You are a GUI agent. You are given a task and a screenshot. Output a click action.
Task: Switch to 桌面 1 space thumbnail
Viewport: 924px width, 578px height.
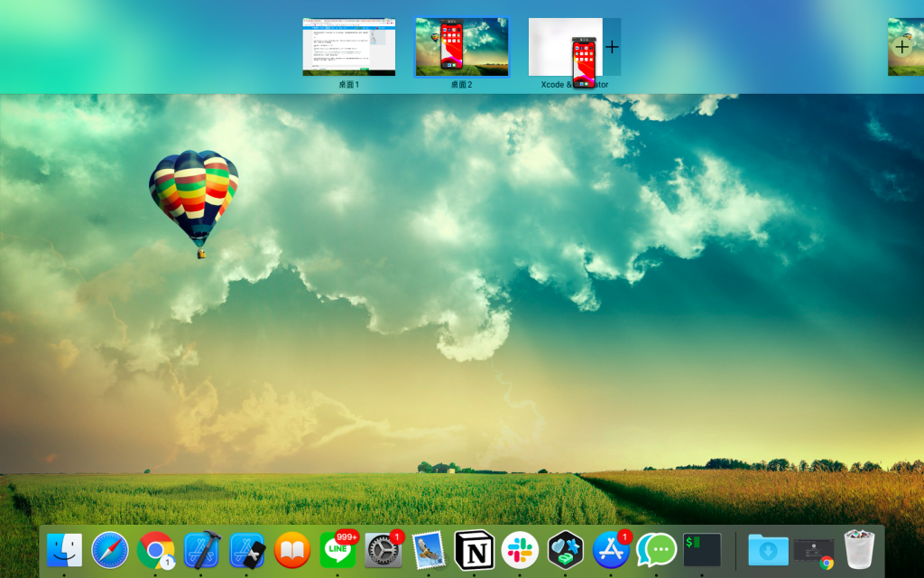(349, 47)
